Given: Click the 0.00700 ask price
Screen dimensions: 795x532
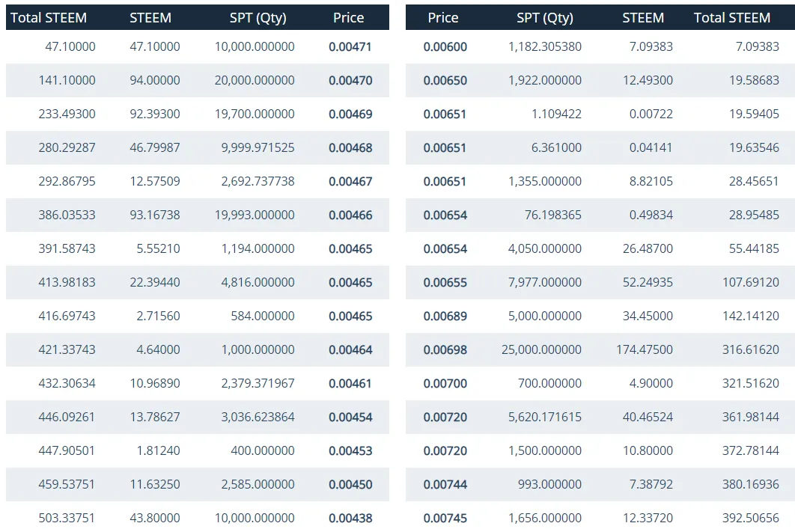Looking at the screenshot, I should [x=445, y=383].
